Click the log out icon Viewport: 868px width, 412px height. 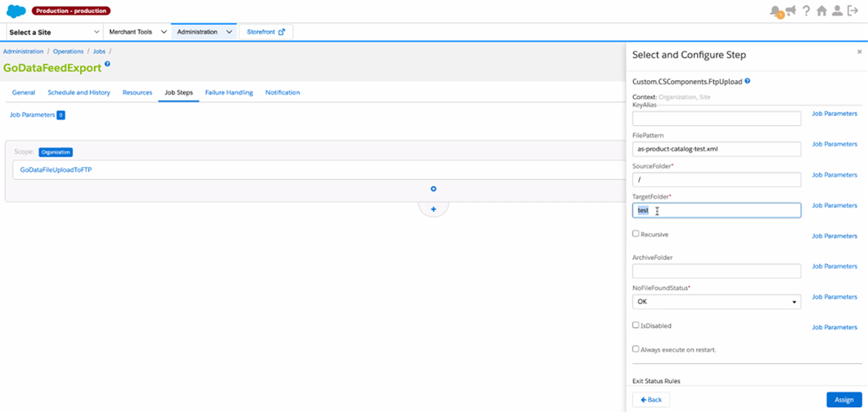[853, 11]
